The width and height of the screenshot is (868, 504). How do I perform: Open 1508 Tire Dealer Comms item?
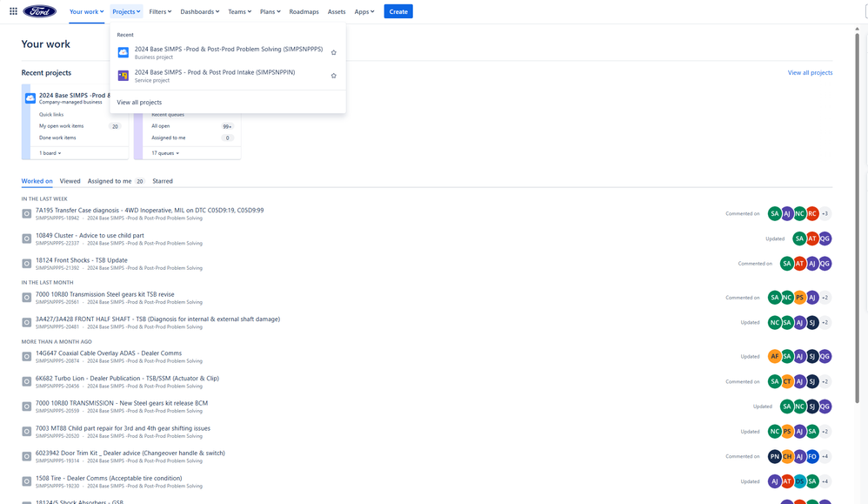tap(109, 479)
